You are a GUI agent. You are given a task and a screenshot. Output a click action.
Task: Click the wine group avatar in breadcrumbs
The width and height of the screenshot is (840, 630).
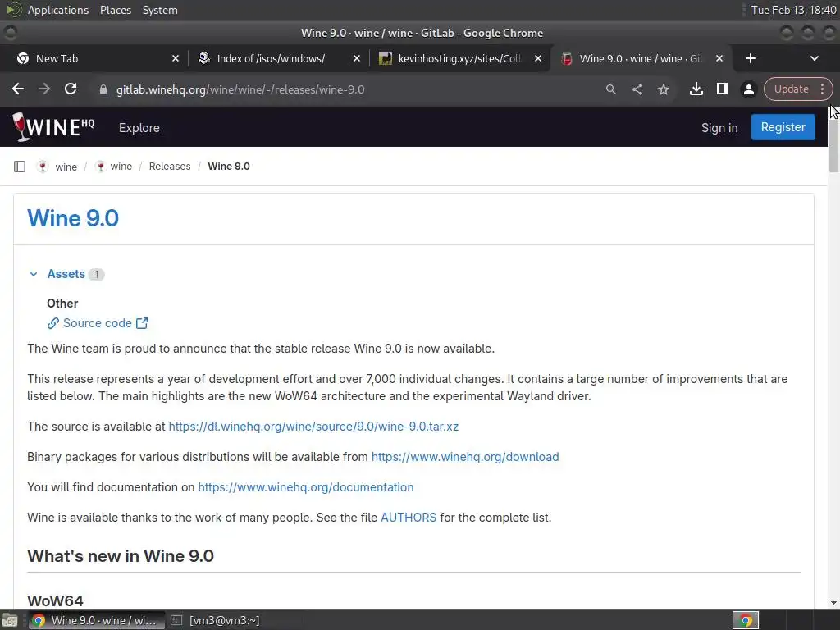(x=43, y=167)
